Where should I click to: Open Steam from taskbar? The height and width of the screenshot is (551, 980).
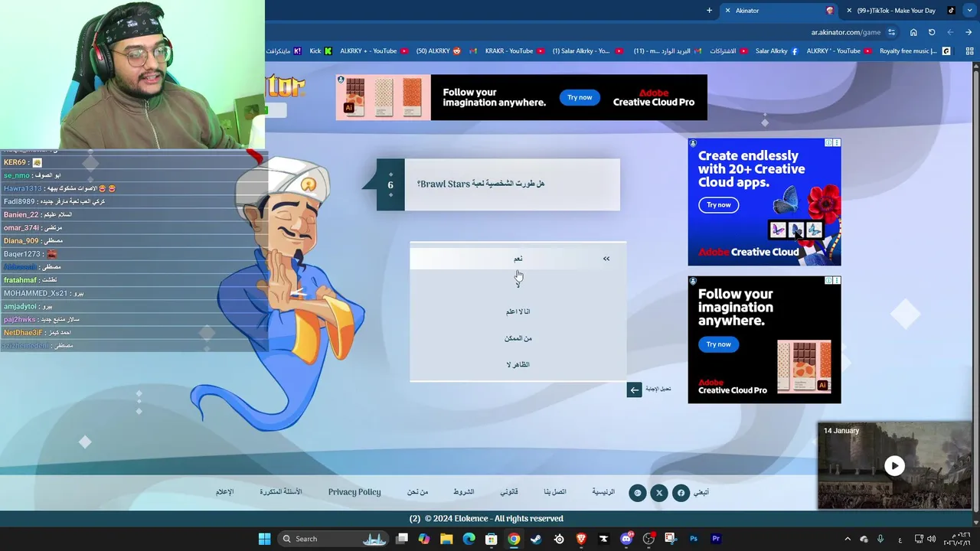(536, 539)
